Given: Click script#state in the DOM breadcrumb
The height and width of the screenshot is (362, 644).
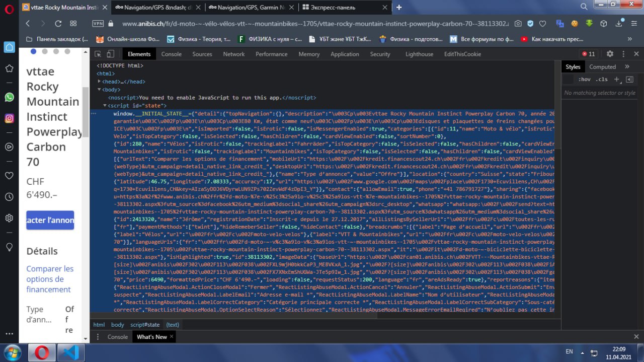Looking at the screenshot, I should [145, 325].
